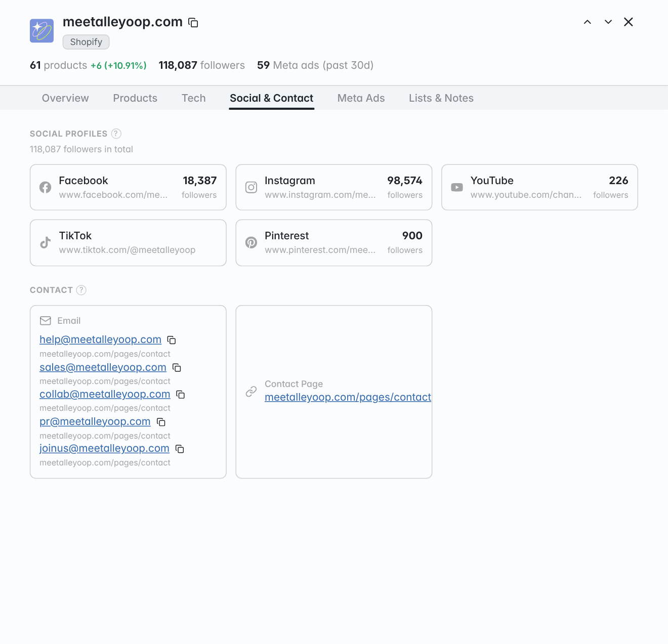Open help@meetalleyoop.com email link
The image size is (668, 644).
pyautogui.click(x=100, y=339)
